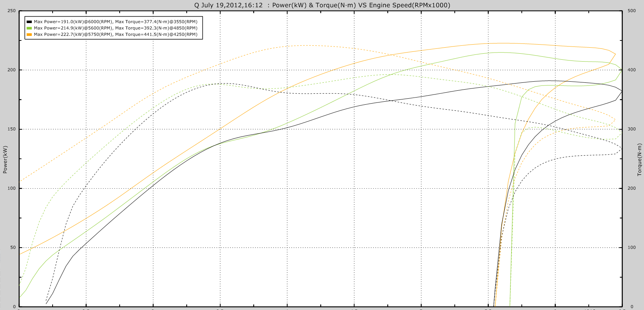
Task: Click the 500 tick label on torque axis
Action: point(632,11)
